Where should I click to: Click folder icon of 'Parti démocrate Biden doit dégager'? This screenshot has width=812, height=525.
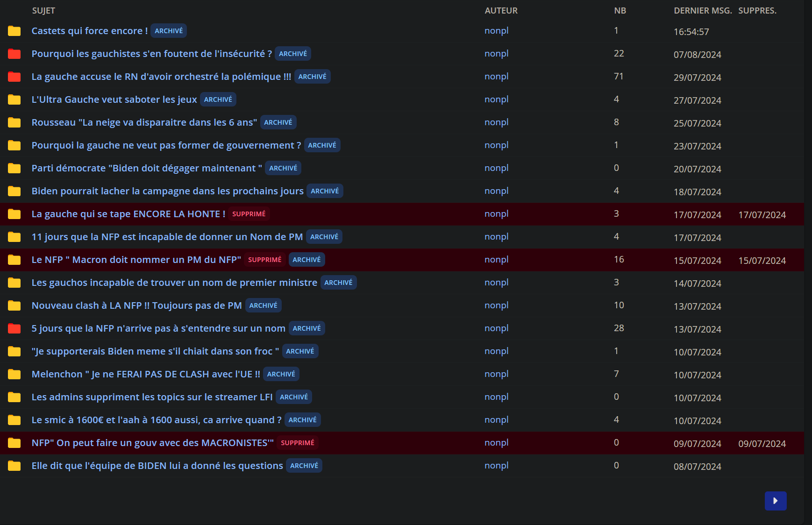point(14,168)
